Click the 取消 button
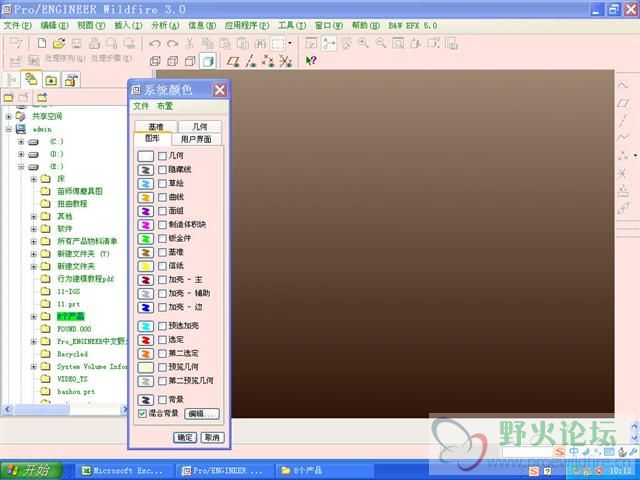 click(212, 438)
